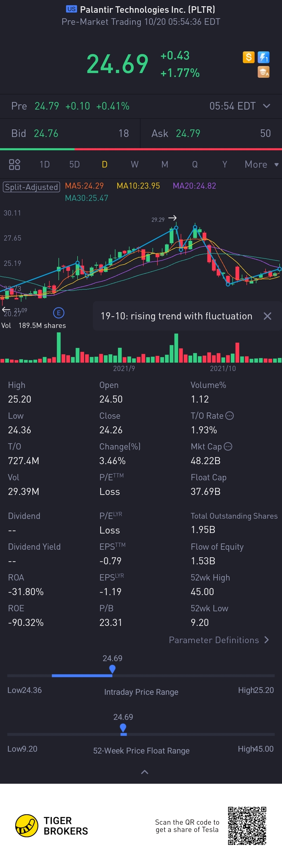This screenshot has height=868, width=282.
Task: Expand the More chart periods dropdown
Action: 261,164
